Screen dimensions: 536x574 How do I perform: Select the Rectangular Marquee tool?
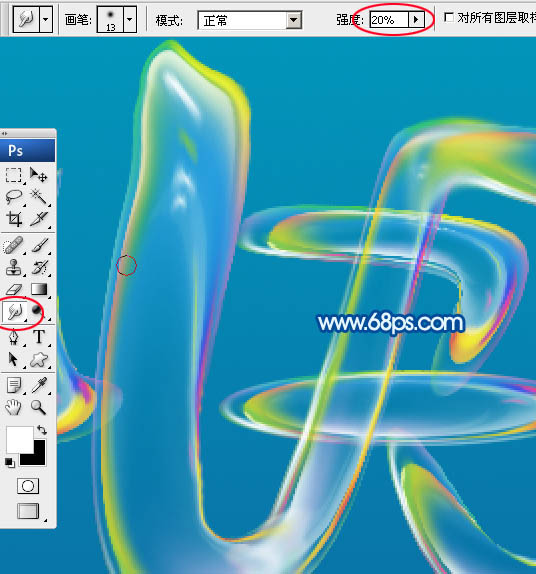point(14,175)
